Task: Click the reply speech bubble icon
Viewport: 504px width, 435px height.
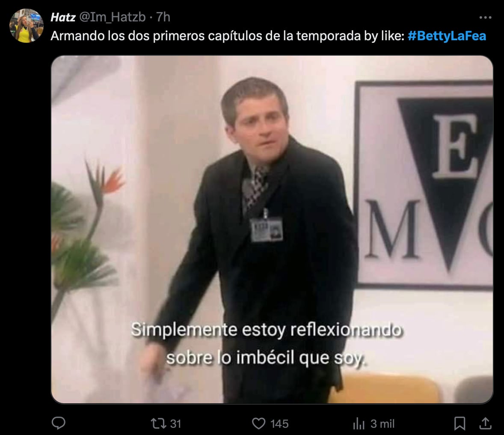Action: [x=59, y=423]
